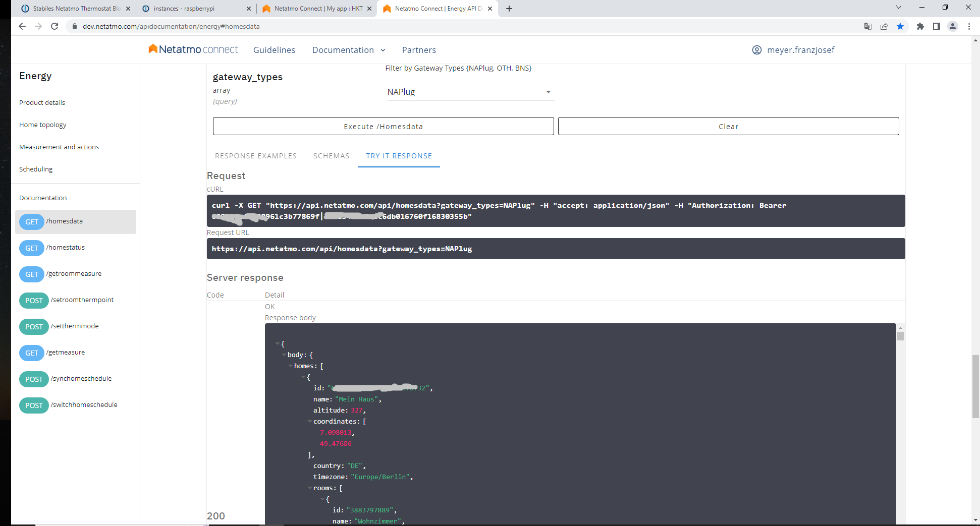Select POST /synchomeschedule endpoint
Image resolution: width=980 pixels, height=526 pixels.
pos(76,379)
